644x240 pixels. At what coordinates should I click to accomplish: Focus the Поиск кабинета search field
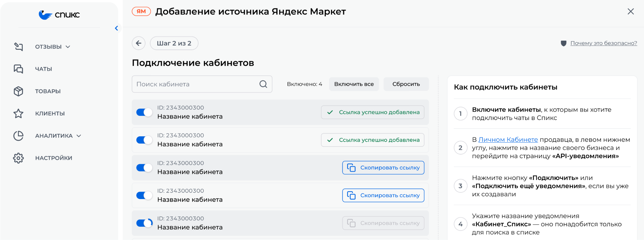click(x=202, y=84)
